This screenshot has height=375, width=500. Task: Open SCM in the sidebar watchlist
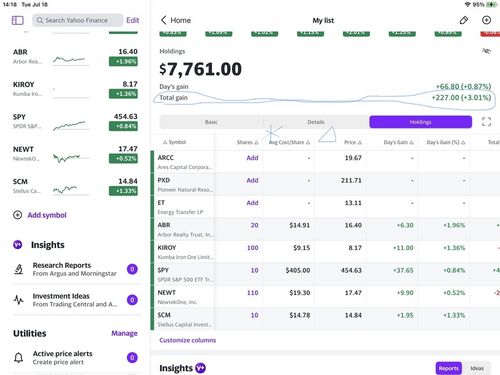click(75, 186)
